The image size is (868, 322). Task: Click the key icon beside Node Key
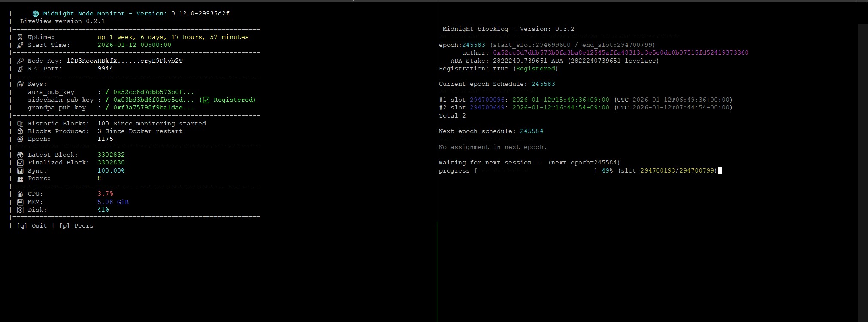(20, 61)
